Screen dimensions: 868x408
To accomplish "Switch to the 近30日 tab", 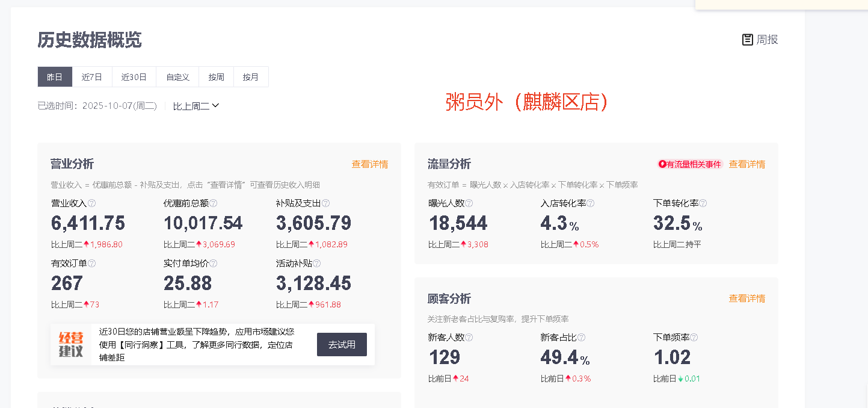I will click(x=134, y=77).
